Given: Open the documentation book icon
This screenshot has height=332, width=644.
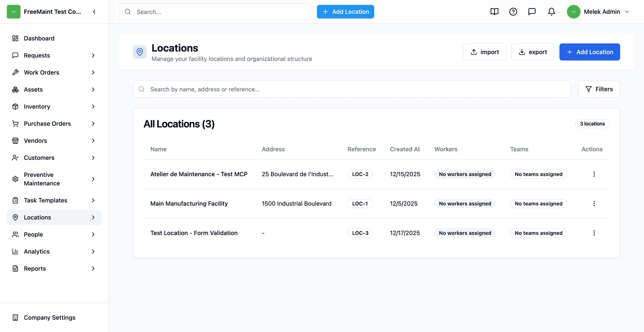Looking at the screenshot, I should pos(494,12).
